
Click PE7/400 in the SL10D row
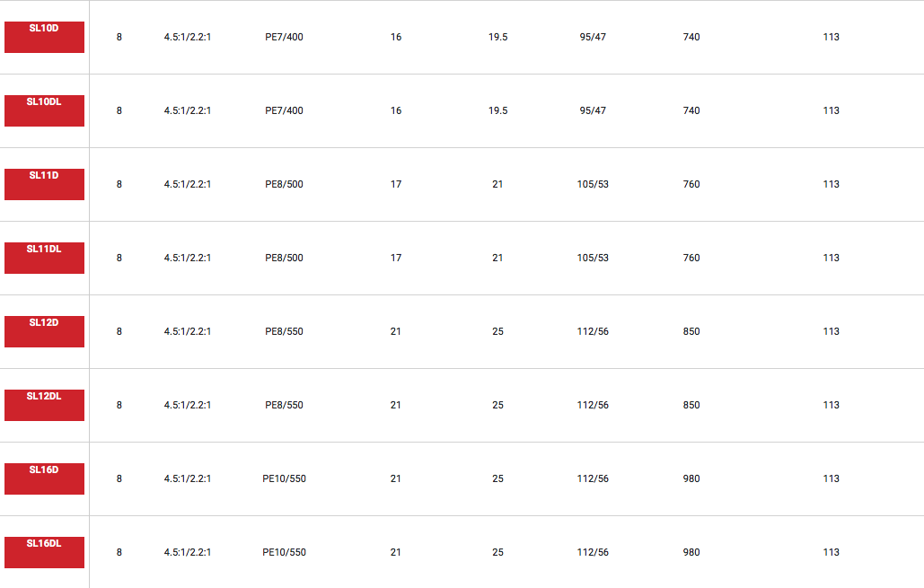pos(284,37)
